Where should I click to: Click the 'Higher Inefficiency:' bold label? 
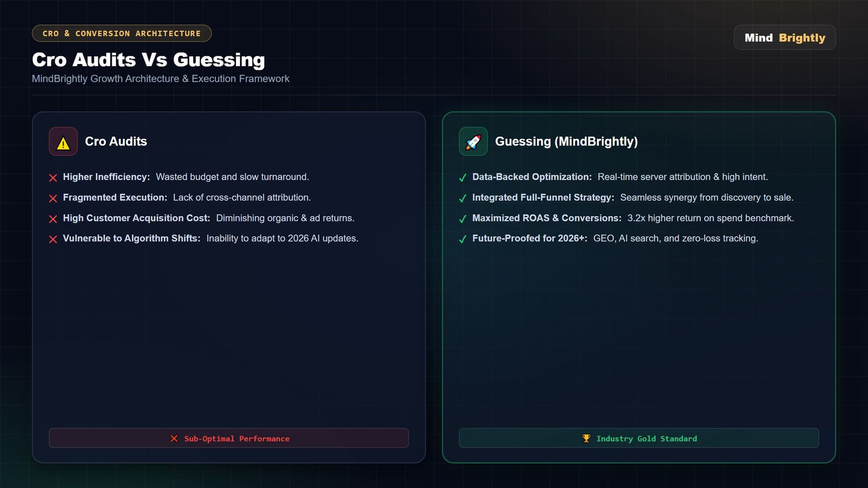(x=106, y=177)
